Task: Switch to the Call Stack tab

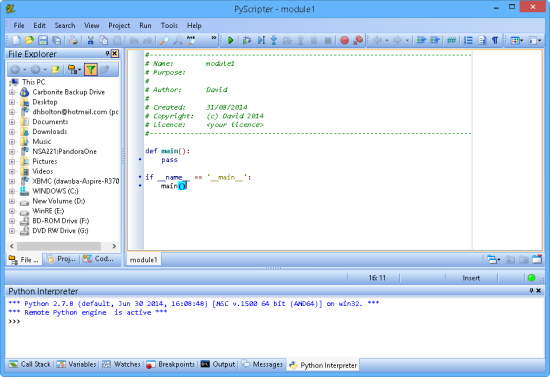Action: click(30, 364)
